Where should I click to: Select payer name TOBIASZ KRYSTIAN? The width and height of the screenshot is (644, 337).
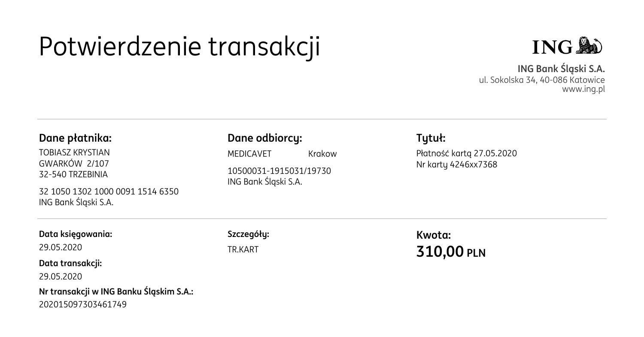tap(74, 152)
